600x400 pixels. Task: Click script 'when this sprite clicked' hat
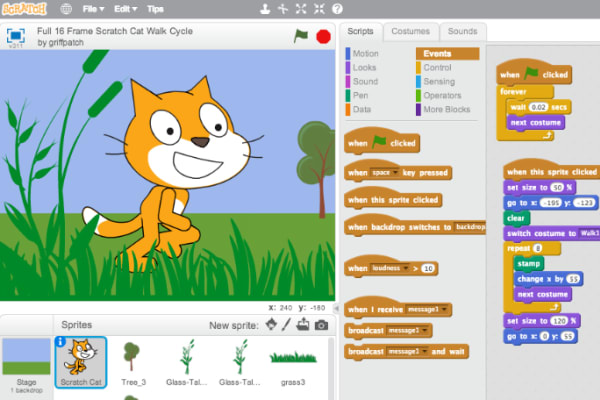pos(551,170)
